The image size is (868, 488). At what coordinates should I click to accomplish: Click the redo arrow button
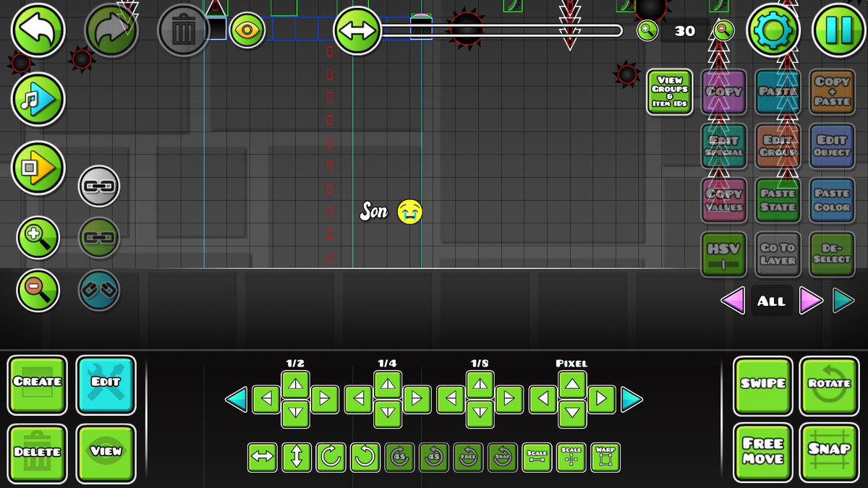click(x=111, y=30)
